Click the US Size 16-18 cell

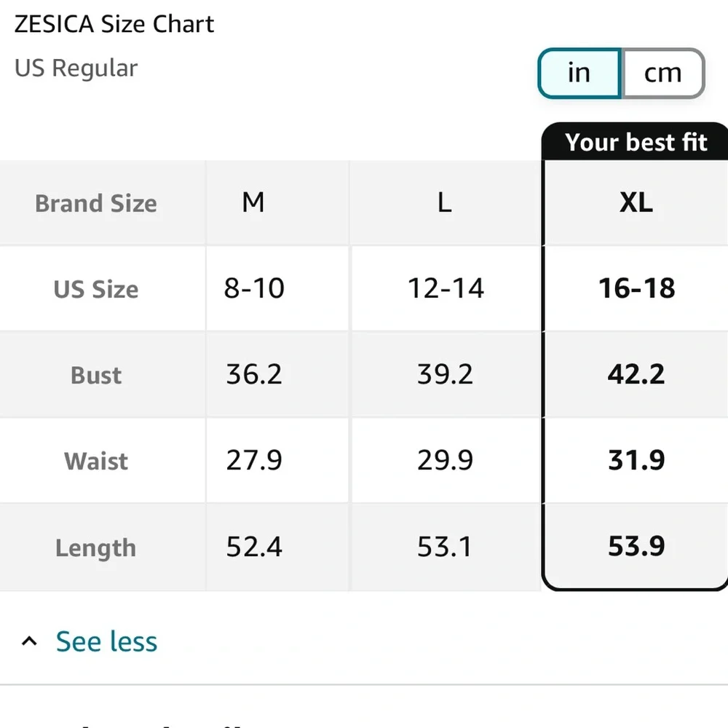(x=636, y=288)
